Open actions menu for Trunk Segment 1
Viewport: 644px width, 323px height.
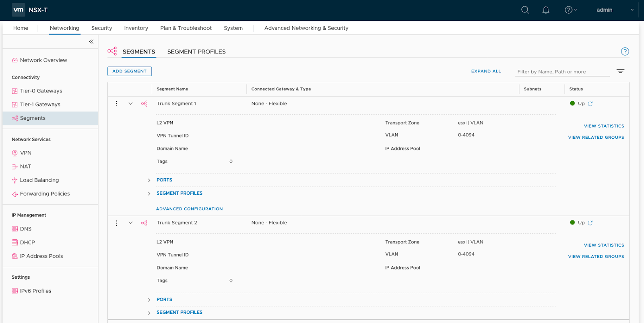(117, 104)
